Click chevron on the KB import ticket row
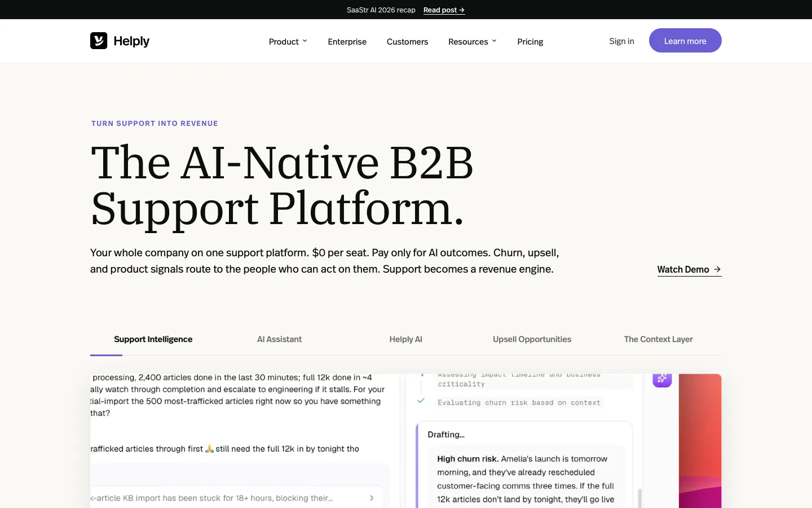Screen dimensions: 812x508 pos(372,498)
